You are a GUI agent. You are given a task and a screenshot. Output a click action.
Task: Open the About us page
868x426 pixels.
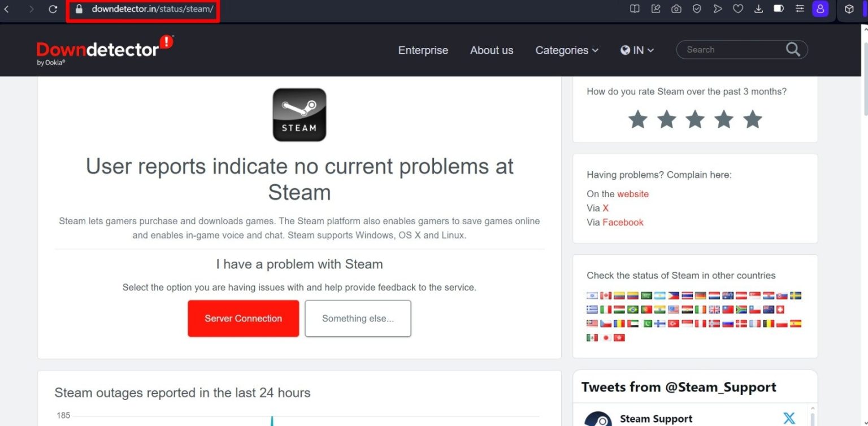pos(492,50)
